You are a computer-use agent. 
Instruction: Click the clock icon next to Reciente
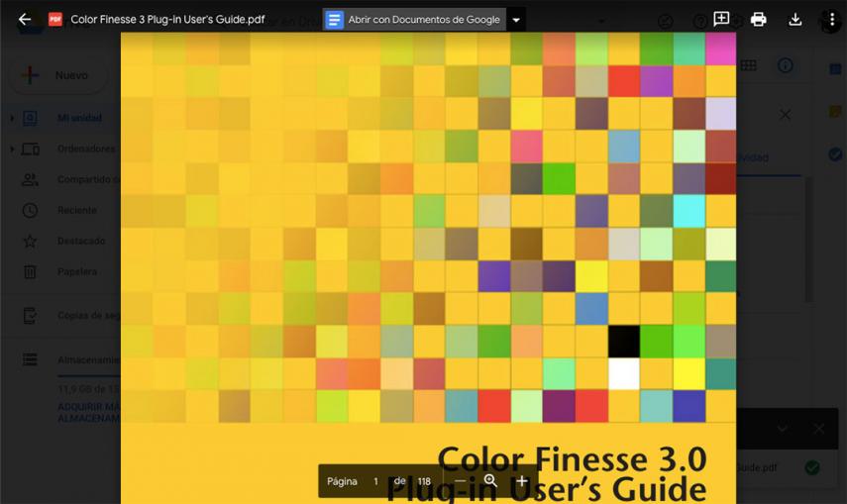(30, 210)
